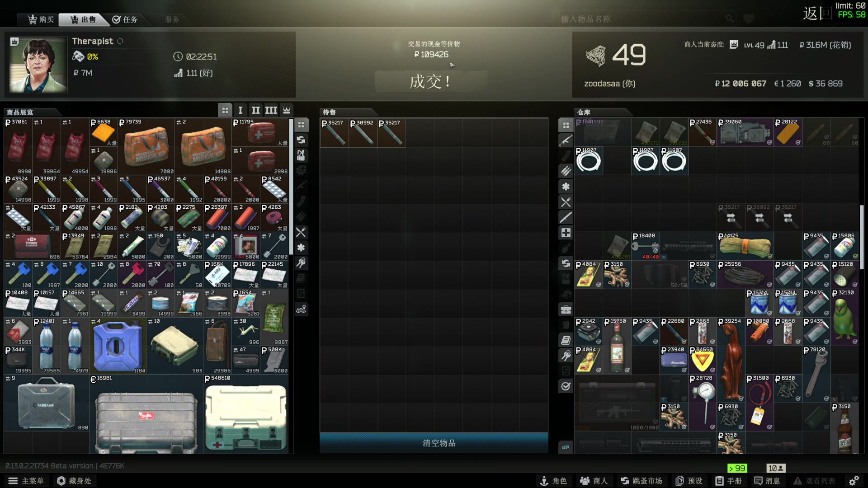Open 商人 traders screen

point(594,481)
